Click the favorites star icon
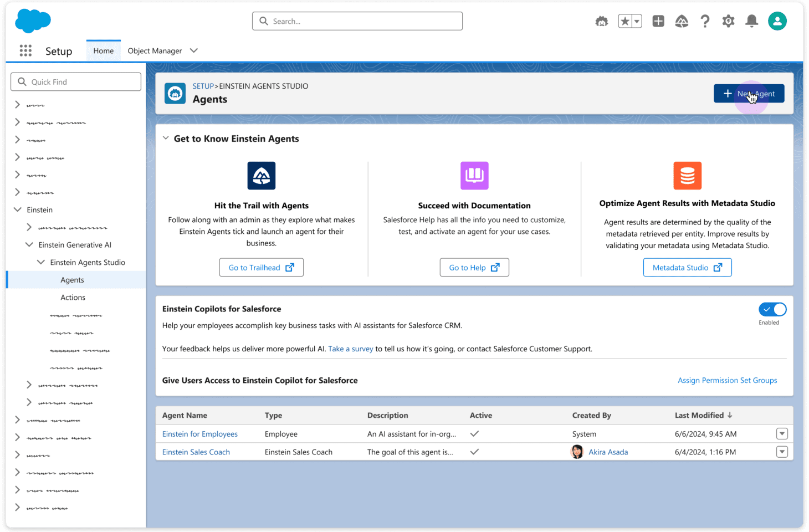Viewport: 809px width, 532px height. pyautogui.click(x=626, y=21)
